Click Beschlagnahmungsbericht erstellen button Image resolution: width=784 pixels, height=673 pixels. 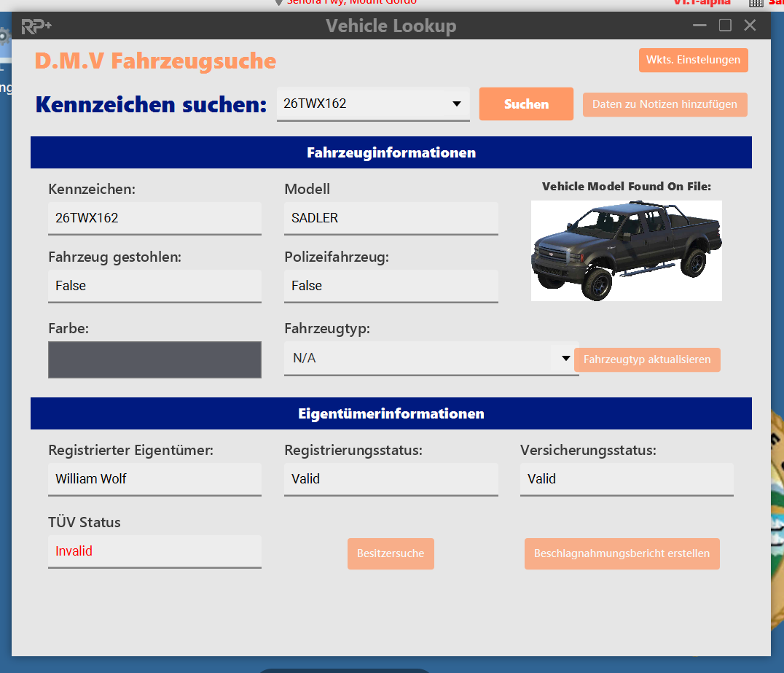(622, 553)
